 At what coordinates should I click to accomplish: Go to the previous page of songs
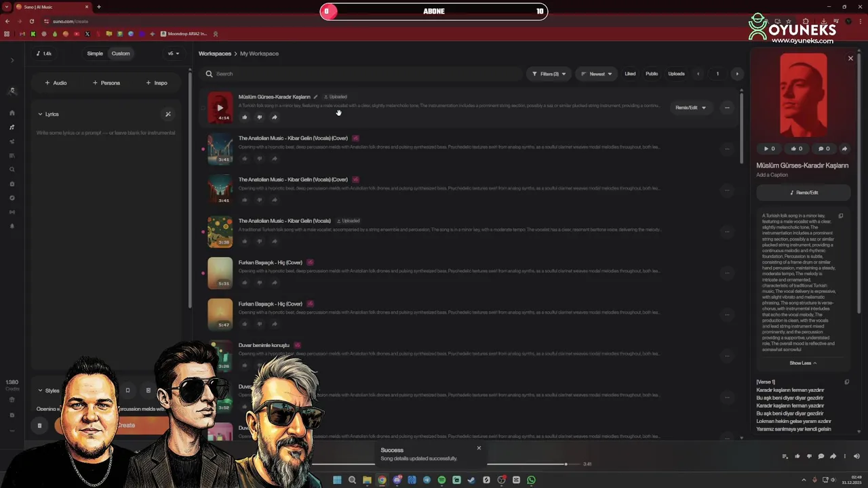[698, 74]
